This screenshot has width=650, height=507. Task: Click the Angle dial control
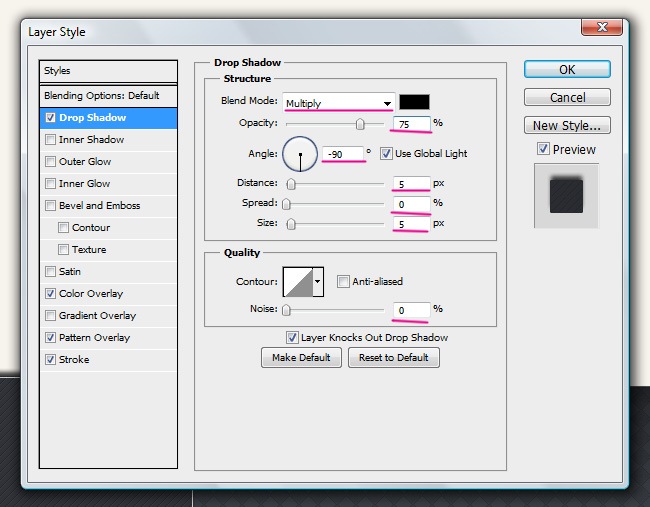[300, 153]
